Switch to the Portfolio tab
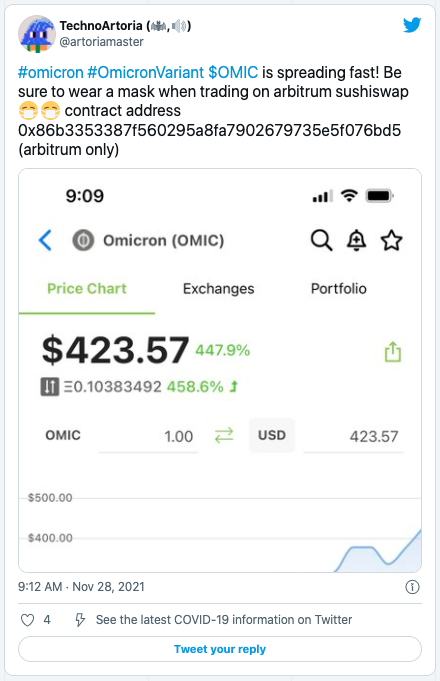 pos(339,289)
